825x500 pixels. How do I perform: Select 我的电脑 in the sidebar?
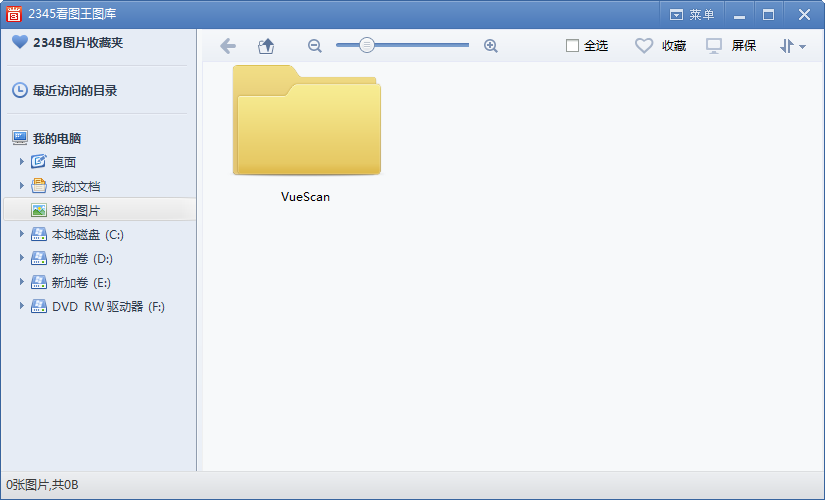click(x=57, y=138)
